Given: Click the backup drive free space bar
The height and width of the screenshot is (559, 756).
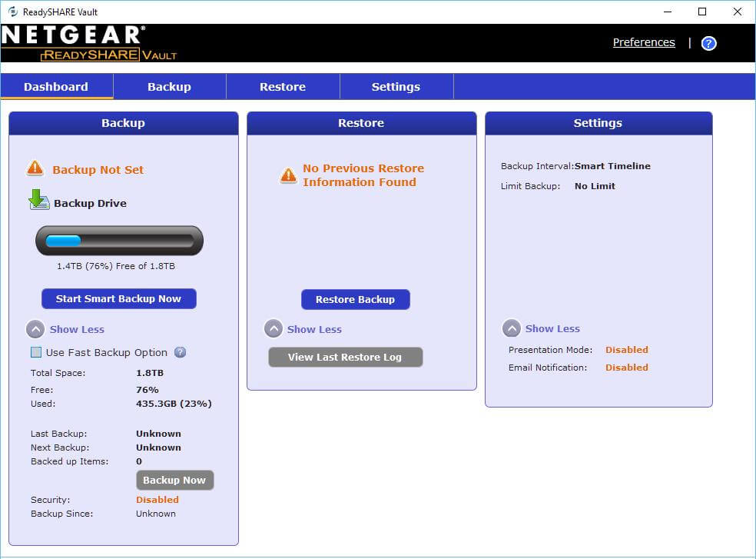Looking at the screenshot, I should coord(119,241).
